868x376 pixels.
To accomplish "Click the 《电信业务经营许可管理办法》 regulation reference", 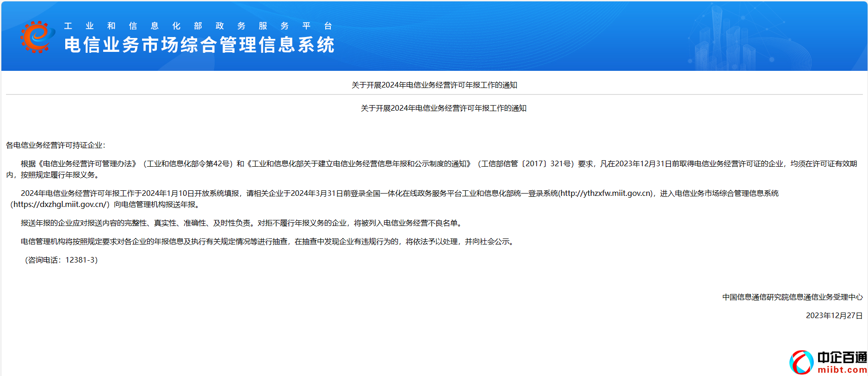I will coord(87,164).
